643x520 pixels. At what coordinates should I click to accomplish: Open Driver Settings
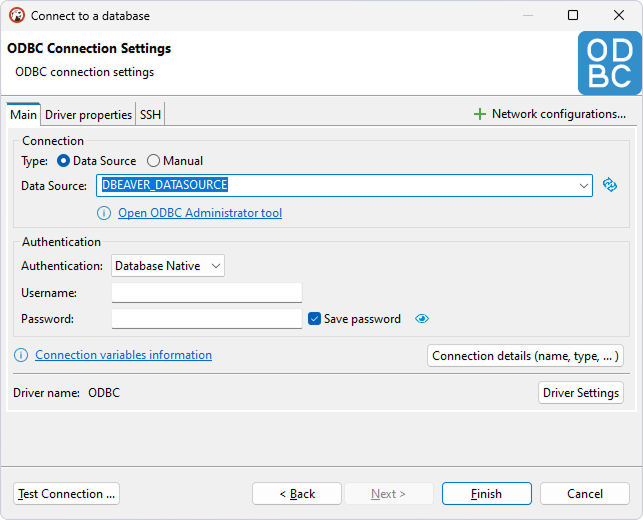click(580, 393)
